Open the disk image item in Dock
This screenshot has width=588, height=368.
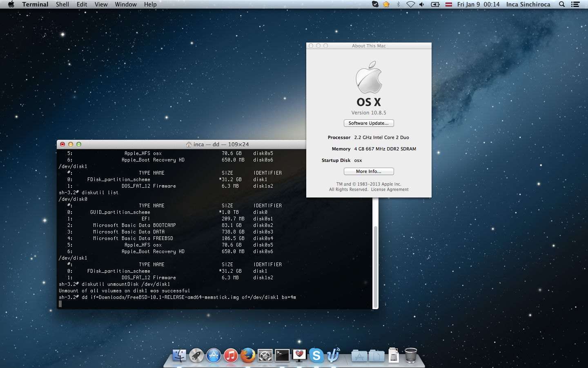(394, 355)
